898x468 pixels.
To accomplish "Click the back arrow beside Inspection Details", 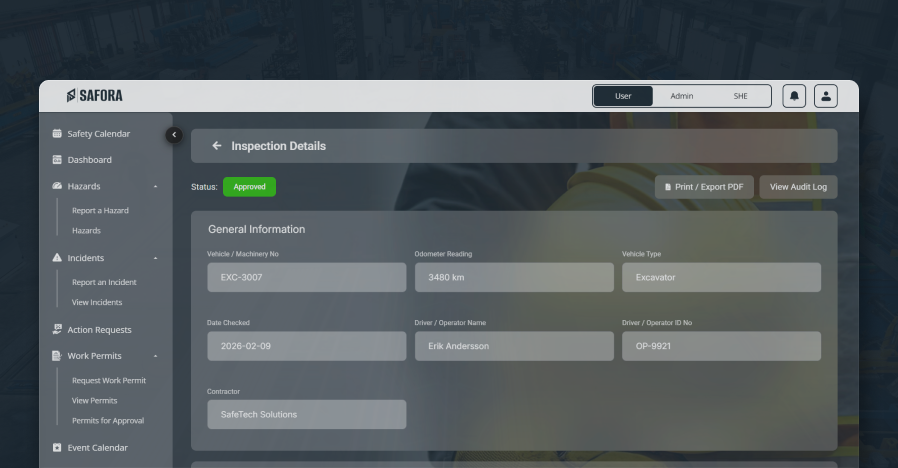I will pos(217,146).
